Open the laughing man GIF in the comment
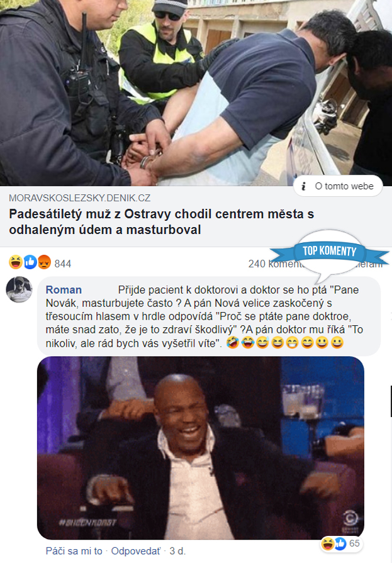 (x=201, y=448)
